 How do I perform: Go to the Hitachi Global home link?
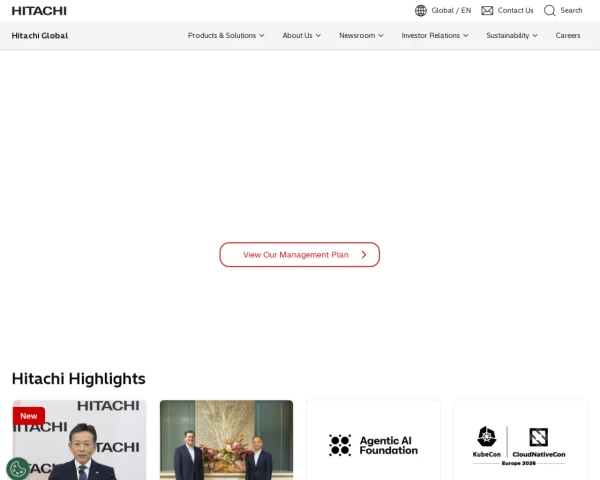[40, 36]
